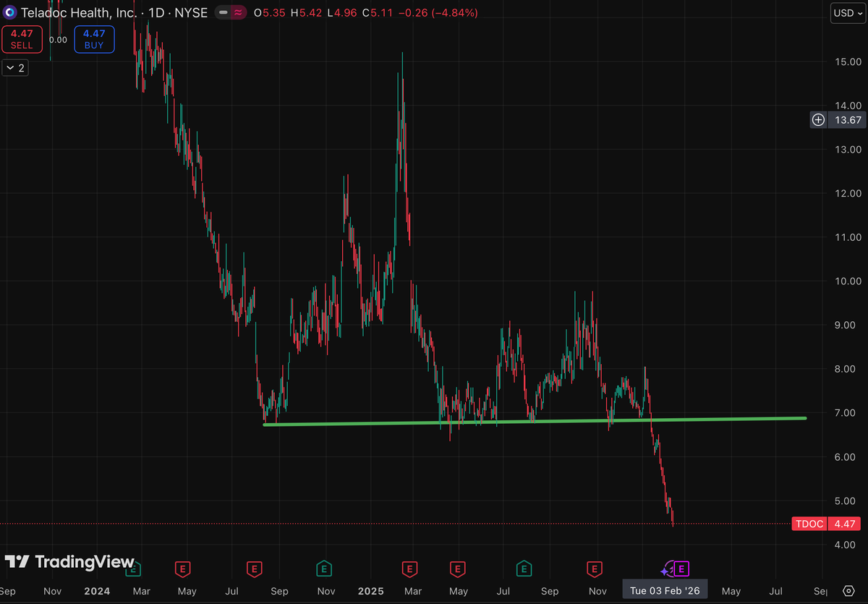Expand the collapsed indicators legend showing 2
This screenshot has height=604, width=868.
14,68
